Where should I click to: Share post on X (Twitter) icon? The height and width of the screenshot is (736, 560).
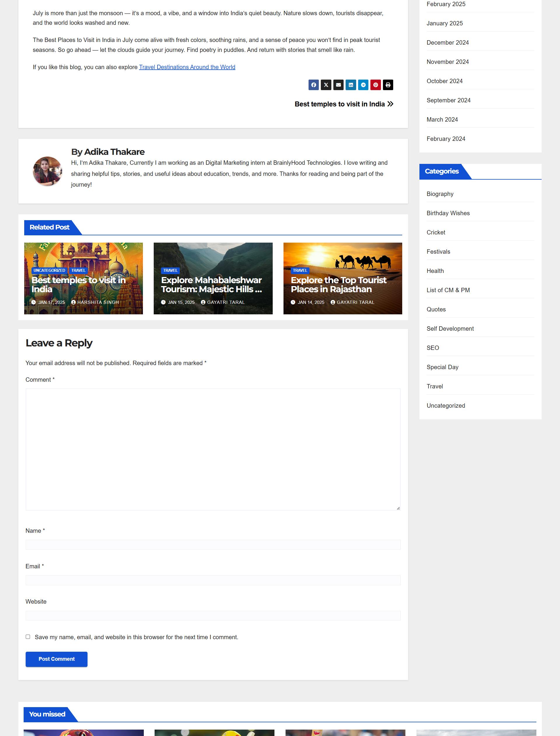point(326,85)
